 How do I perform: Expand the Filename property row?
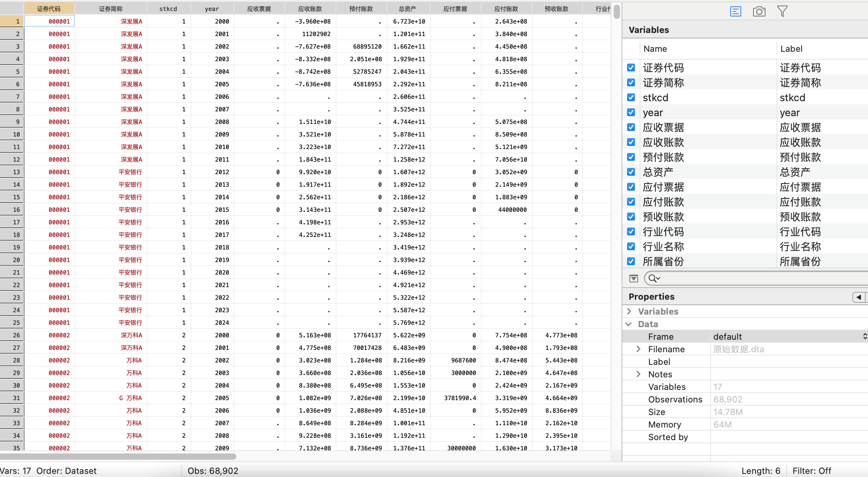pyautogui.click(x=638, y=349)
